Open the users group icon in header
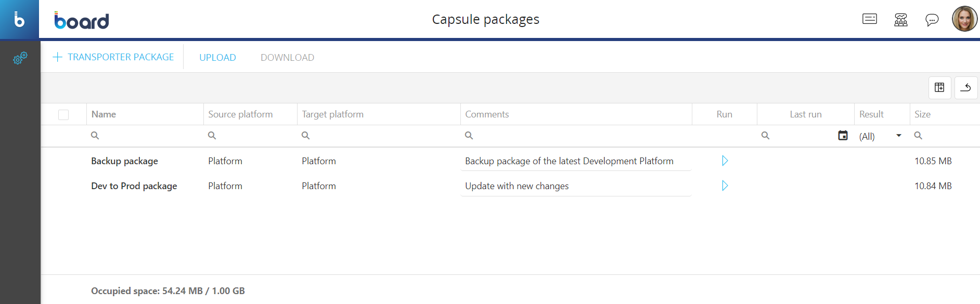 tap(900, 20)
